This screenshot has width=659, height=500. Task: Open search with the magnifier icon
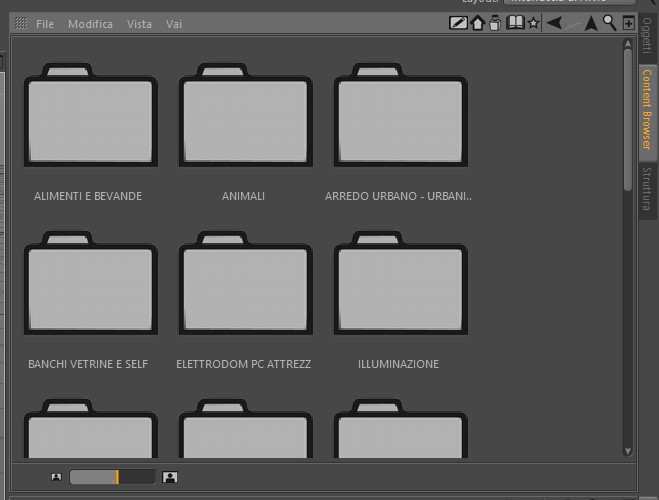coord(609,23)
